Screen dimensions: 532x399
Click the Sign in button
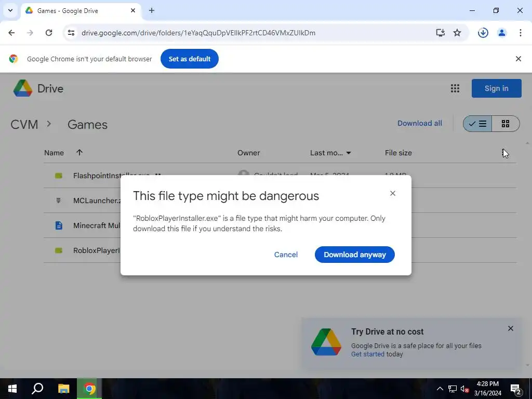(496, 88)
